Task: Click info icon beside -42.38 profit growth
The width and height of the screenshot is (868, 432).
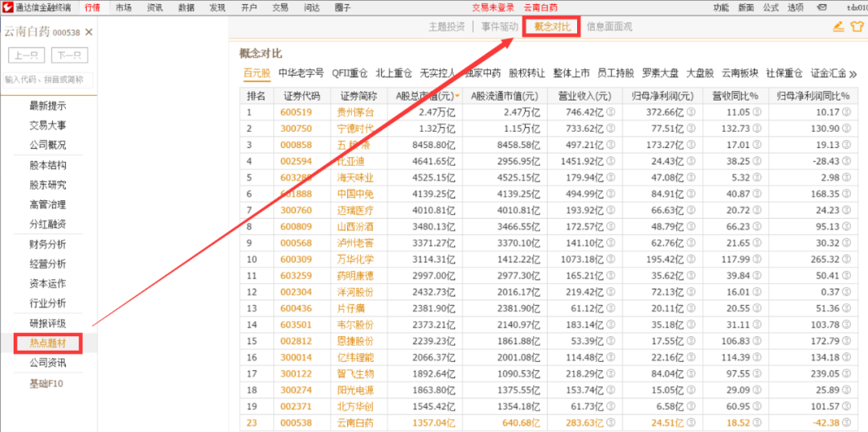Action: click(x=845, y=423)
